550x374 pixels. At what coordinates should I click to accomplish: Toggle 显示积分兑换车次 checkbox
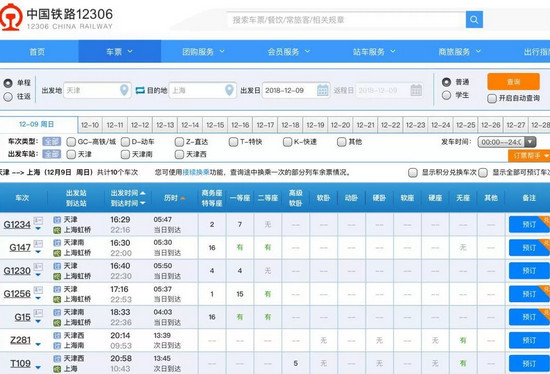pos(413,173)
